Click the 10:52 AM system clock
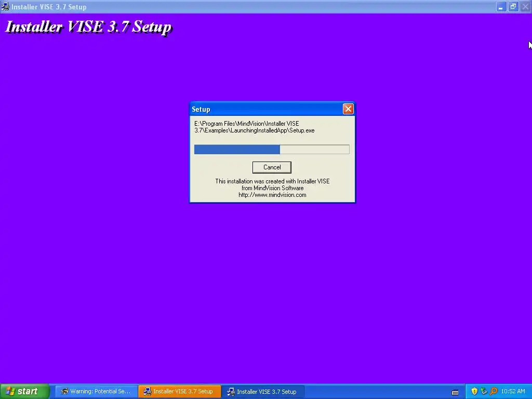The height and width of the screenshot is (399, 532). [x=513, y=392]
